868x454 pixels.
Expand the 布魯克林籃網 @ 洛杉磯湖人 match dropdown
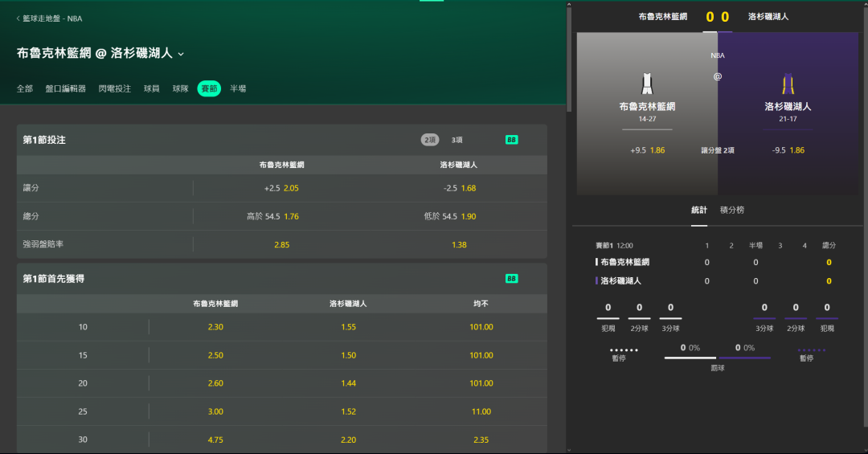pyautogui.click(x=181, y=54)
